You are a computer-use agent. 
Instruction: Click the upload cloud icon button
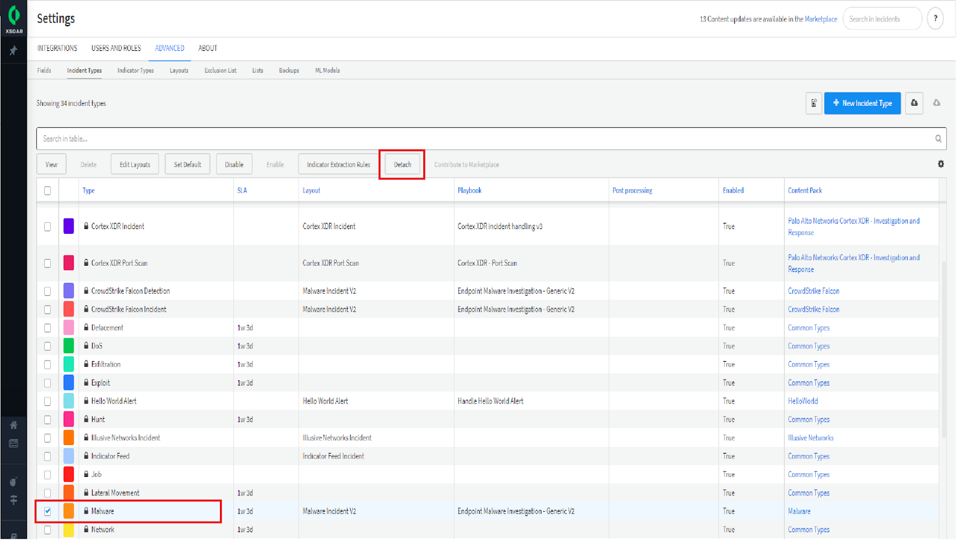[914, 103]
